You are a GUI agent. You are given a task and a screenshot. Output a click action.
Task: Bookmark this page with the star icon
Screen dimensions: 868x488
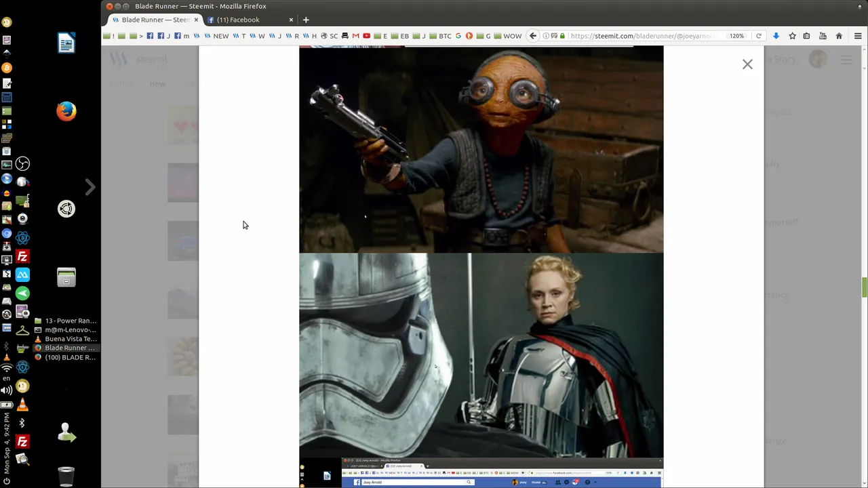pyautogui.click(x=792, y=36)
